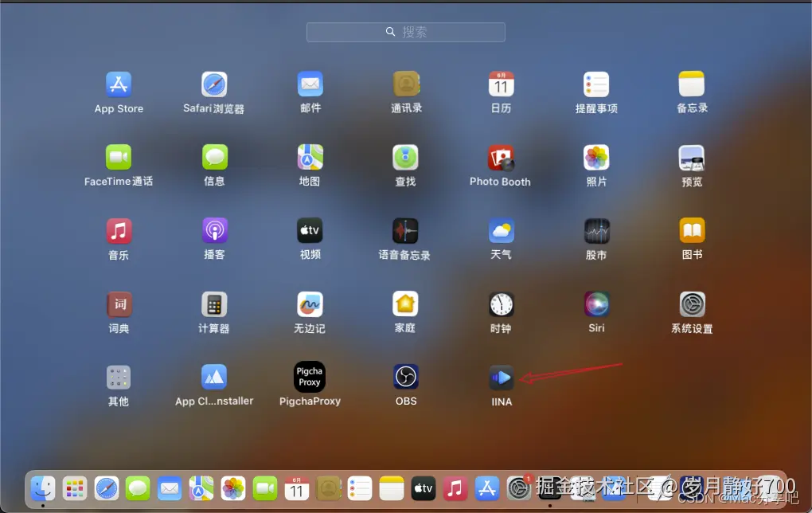The height and width of the screenshot is (513, 812).
Task: Open App Cl...nstaller app
Action: click(214, 378)
